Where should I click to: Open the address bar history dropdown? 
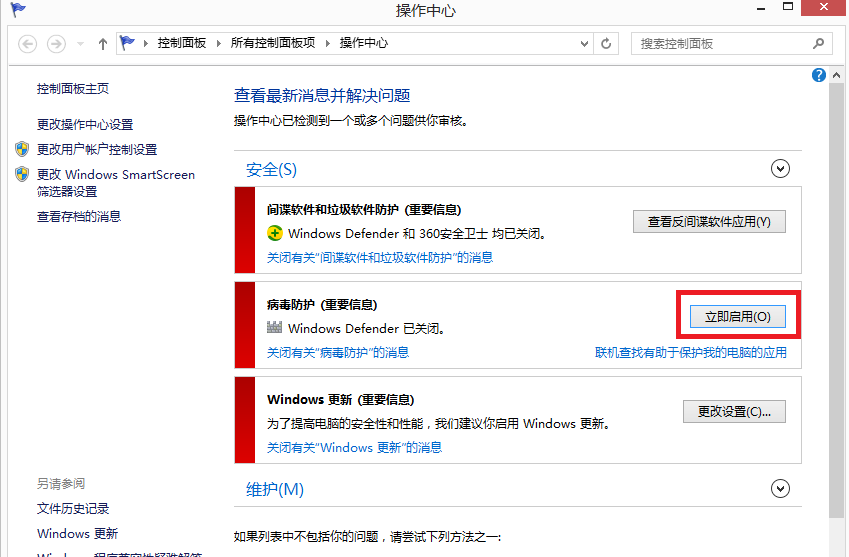tap(584, 44)
